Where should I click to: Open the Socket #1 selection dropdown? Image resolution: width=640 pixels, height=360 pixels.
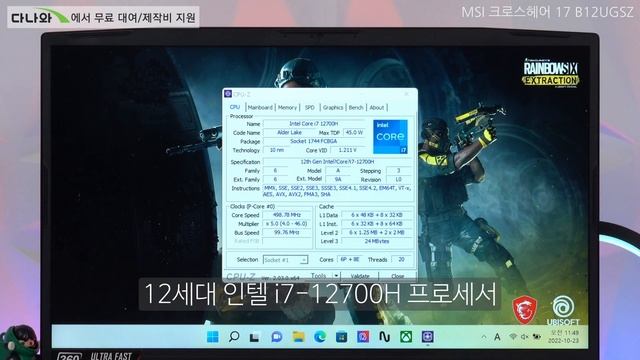[285, 260]
